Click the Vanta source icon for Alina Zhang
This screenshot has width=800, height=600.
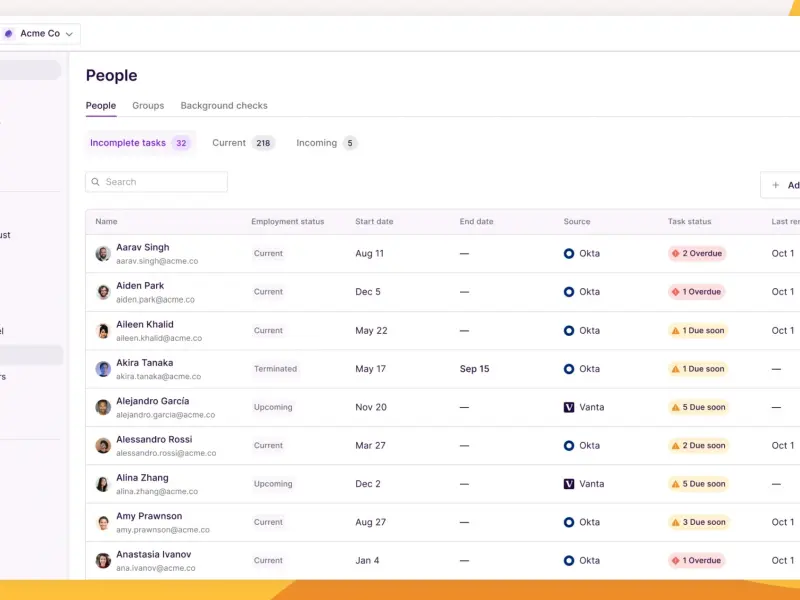(x=569, y=484)
